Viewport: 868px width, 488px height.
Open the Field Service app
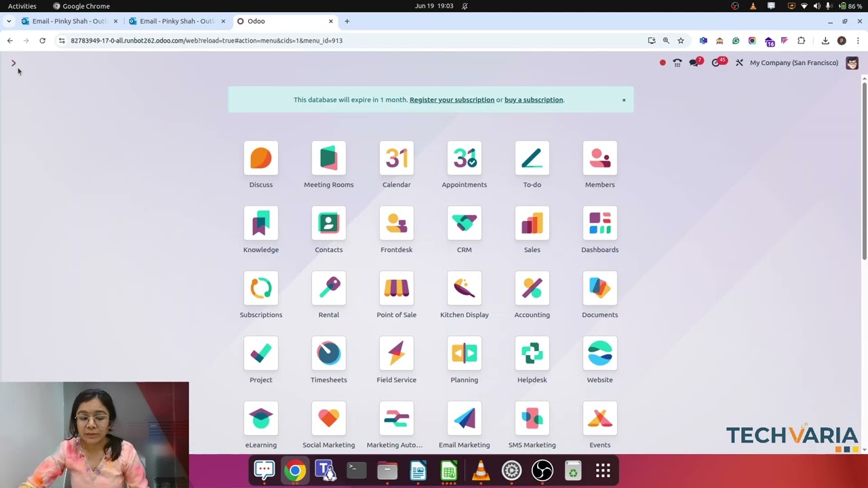point(397,354)
